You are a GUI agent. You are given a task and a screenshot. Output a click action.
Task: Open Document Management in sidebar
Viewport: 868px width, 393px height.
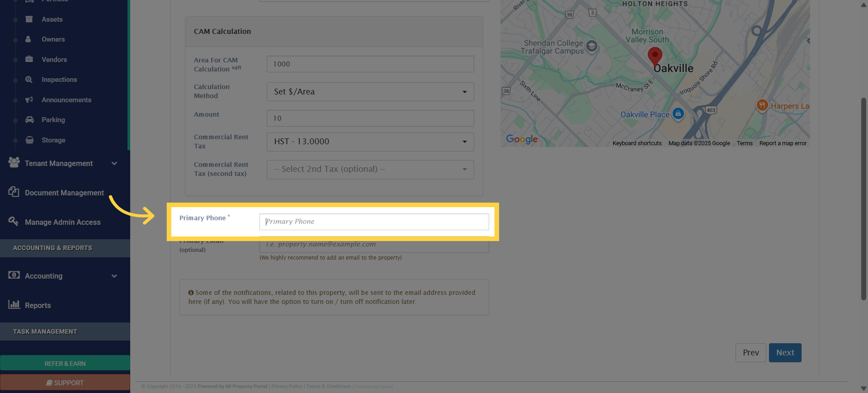tap(64, 193)
